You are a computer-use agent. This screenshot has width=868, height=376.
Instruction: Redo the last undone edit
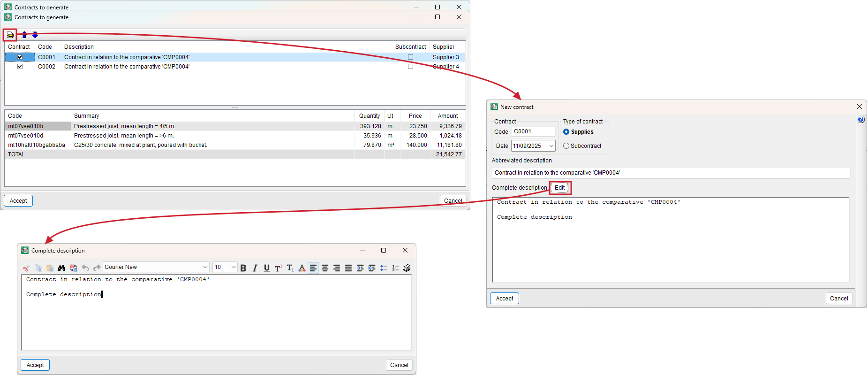[97, 268]
